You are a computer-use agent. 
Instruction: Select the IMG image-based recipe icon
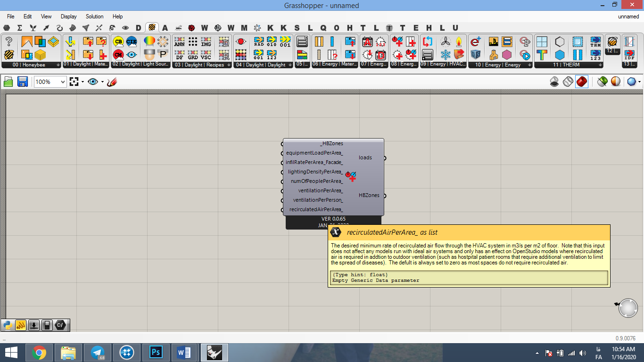click(206, 41)
